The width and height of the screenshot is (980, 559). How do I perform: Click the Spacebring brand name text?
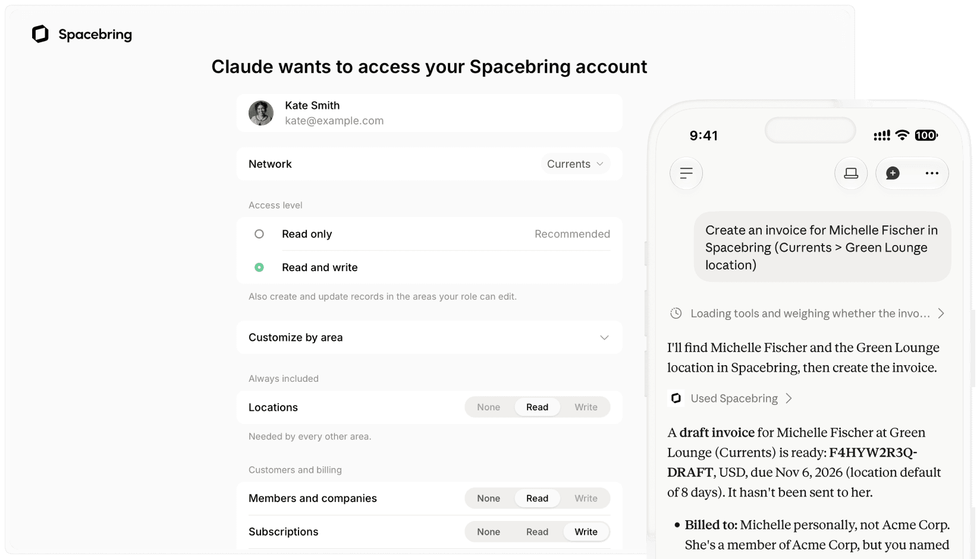pos(95,34)
